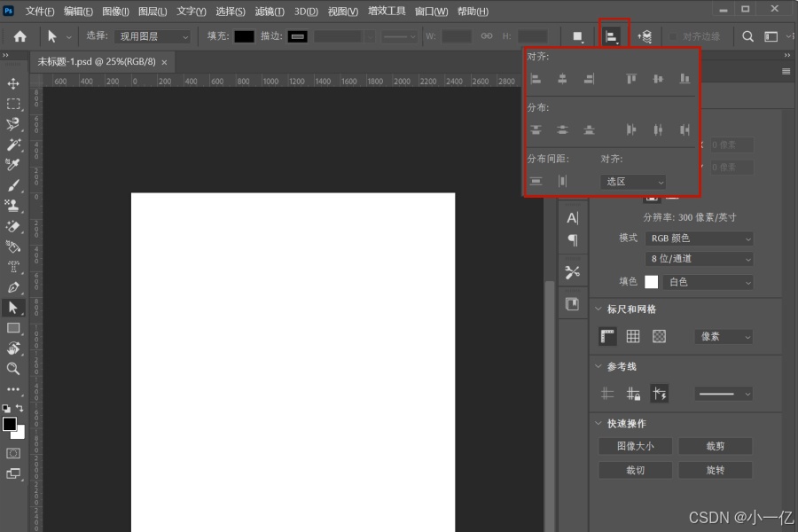798x532 pixels.
Task: Open the 滤镜(T) menu
Action: (270, 12)
